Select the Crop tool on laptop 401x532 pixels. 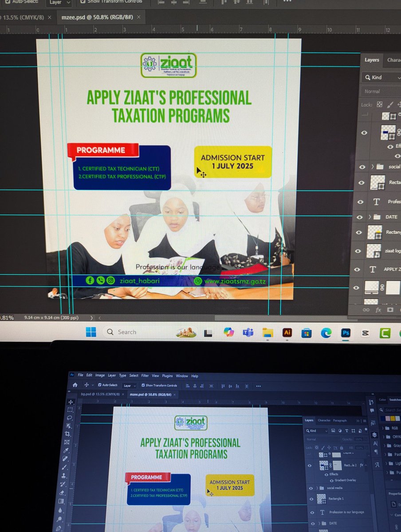click(68, 434)
